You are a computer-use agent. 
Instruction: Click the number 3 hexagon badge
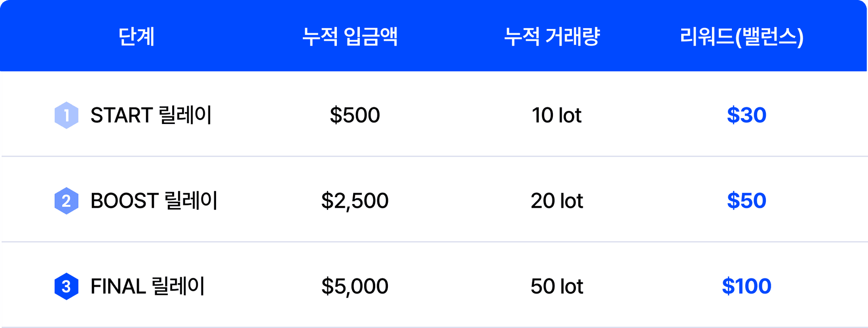(66, 286)
